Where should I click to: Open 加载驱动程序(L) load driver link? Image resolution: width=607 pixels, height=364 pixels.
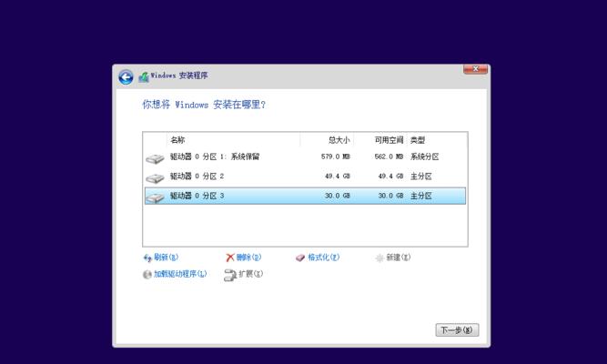[x=180, y=274]
